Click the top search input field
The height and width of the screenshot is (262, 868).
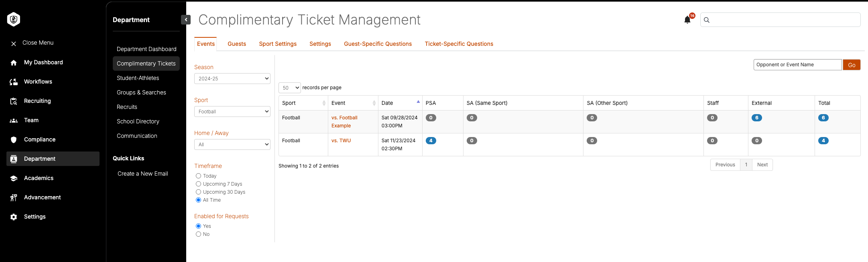781,20
